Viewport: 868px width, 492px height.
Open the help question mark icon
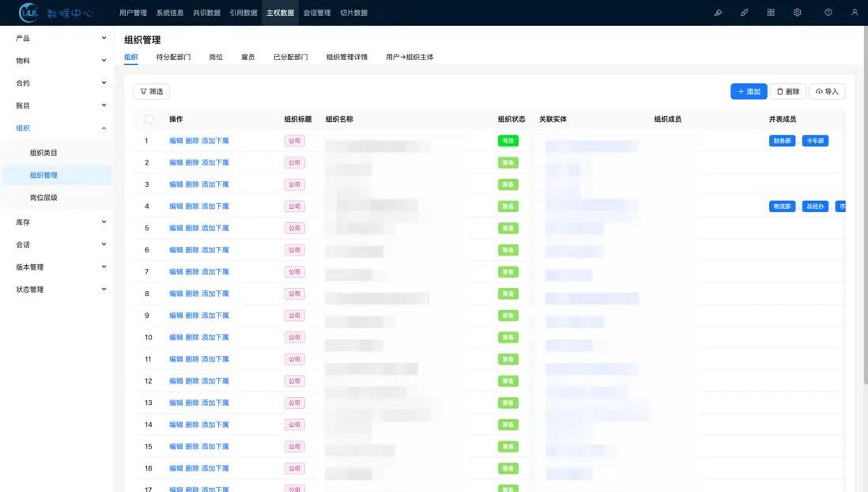pos(828,12)
